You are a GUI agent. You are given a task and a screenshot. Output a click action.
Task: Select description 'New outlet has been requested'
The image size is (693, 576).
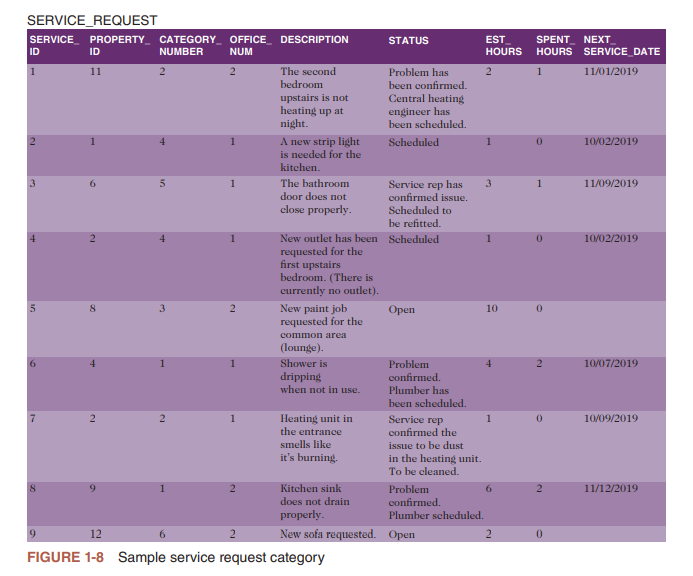[329, 264]
